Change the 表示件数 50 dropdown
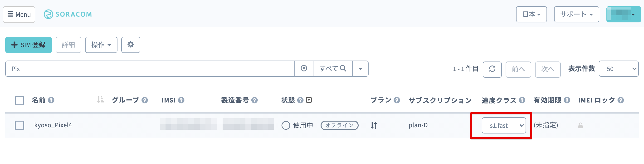 (x=618, y=69)
